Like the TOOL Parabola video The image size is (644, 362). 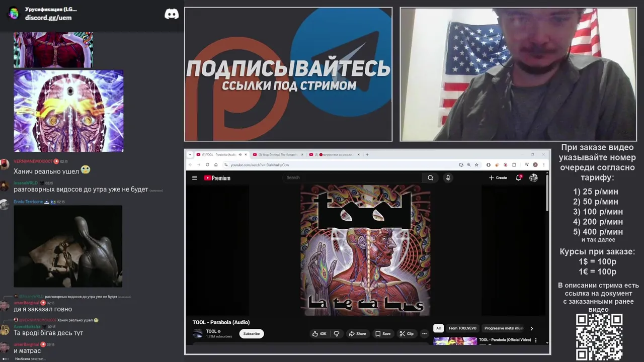point(319,333)
